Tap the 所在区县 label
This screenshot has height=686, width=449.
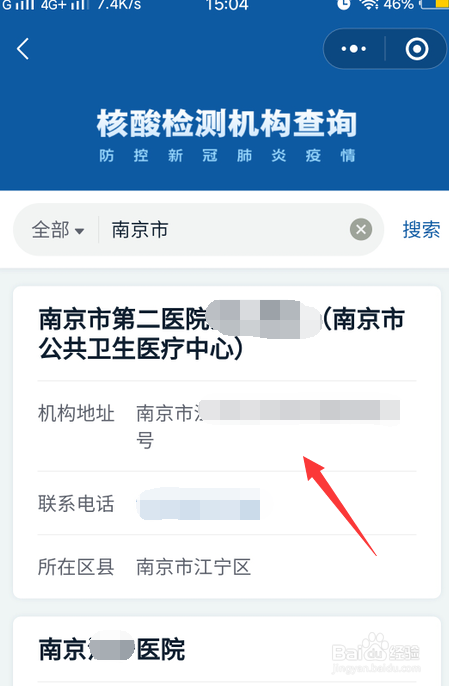[x=76, y=567]
